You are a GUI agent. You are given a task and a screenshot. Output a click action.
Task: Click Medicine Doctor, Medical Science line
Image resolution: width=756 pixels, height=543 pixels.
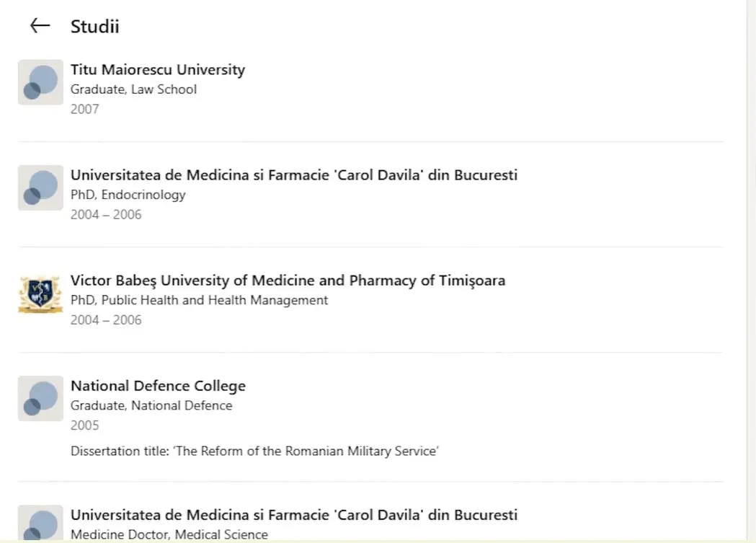[169, 534]
